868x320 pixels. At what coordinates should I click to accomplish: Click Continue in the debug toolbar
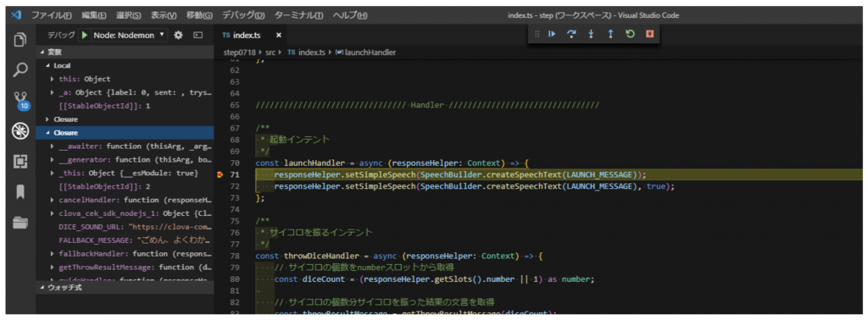(552, 34)
